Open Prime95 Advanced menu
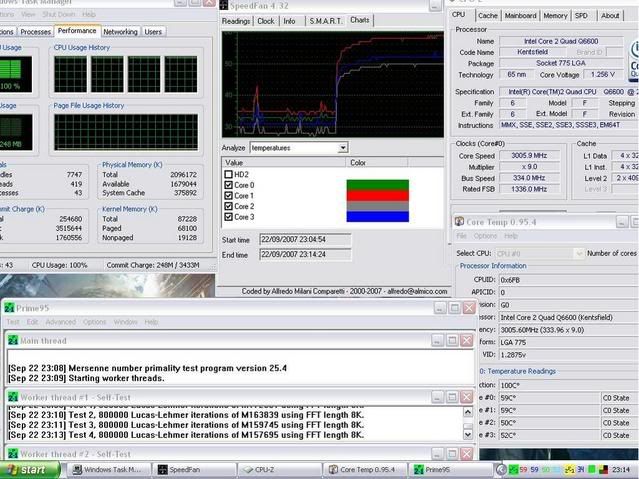 (x=60, y=322)
